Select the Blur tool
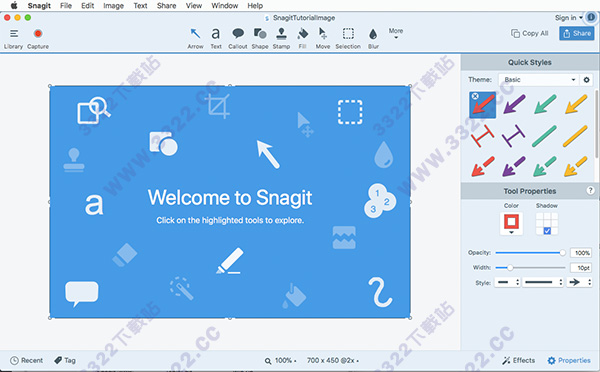 (x=373, y=38)
